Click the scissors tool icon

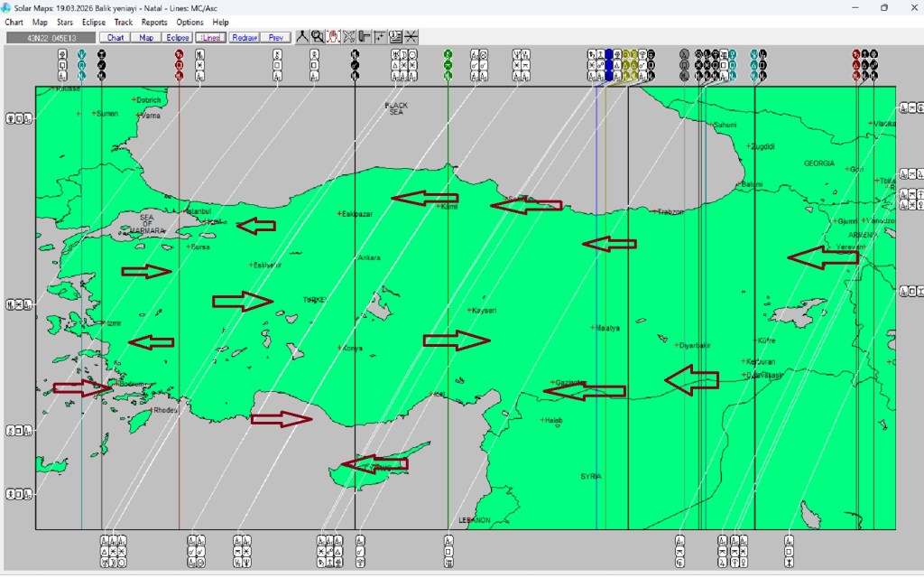pos(349,37)
